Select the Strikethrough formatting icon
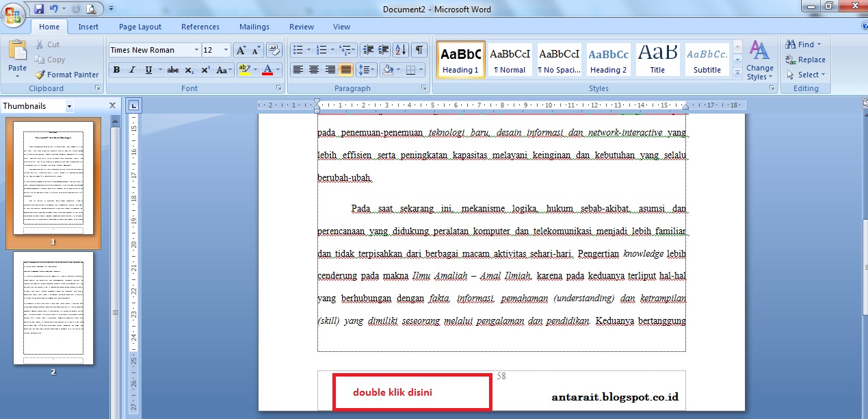Viewport: 868px width, 419px height. click(173, 69)
